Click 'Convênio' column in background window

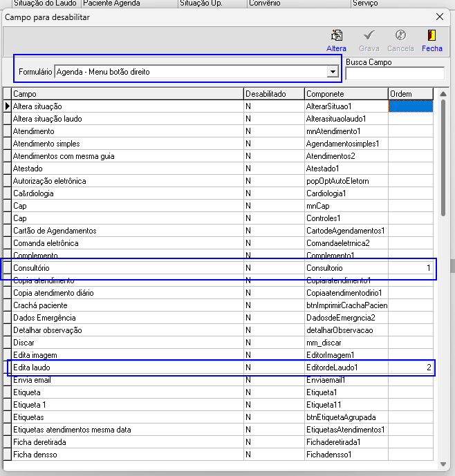click(x=299, y=3)
